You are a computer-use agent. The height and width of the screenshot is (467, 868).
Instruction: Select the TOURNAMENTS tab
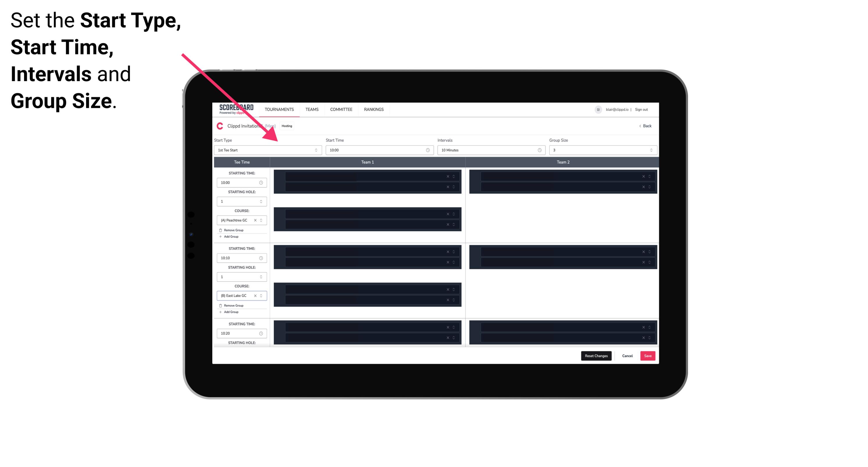coord(279,109)
